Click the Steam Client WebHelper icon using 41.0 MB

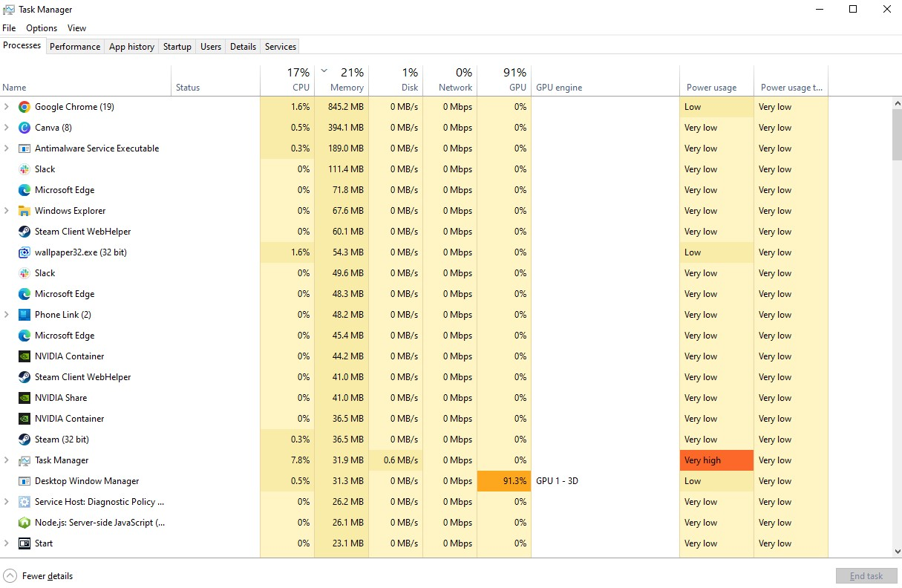pyautogui.click(x=24, y=377)
